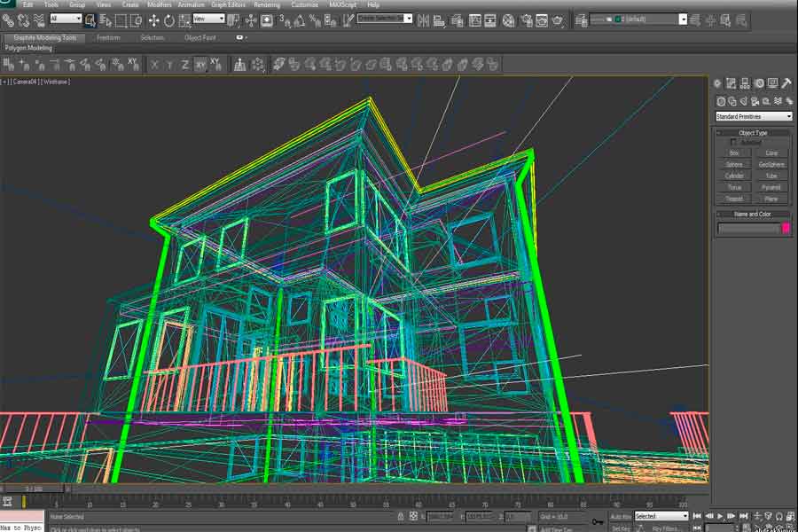
Task: Open the Rendering menu
Action: tap(266, 4)
